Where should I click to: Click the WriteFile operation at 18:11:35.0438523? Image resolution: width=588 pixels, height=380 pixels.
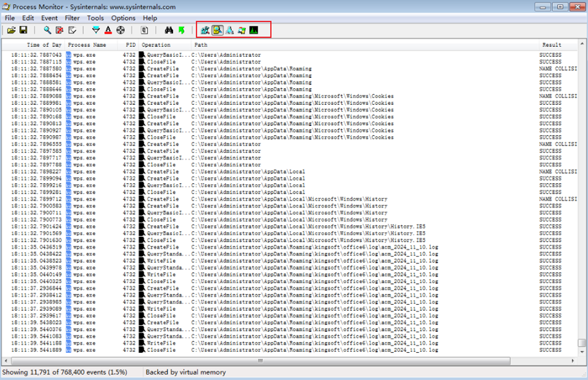point(161,260)
